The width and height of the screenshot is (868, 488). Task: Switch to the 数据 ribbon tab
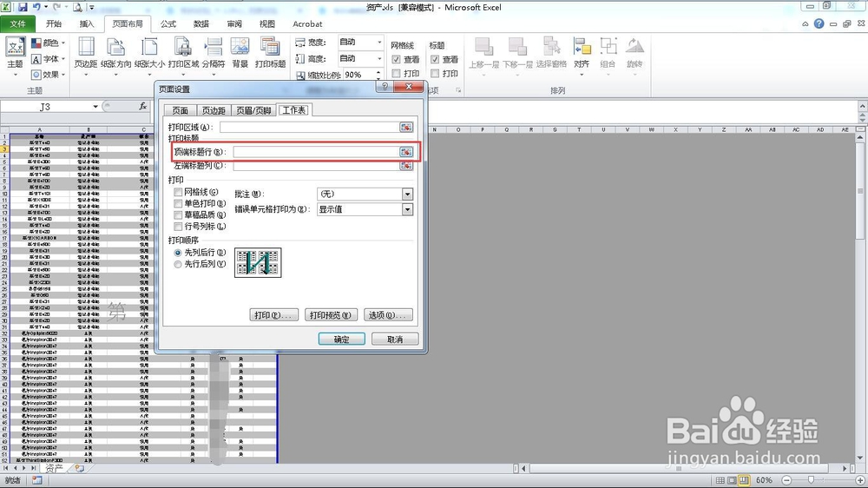(x=201, y=23)
